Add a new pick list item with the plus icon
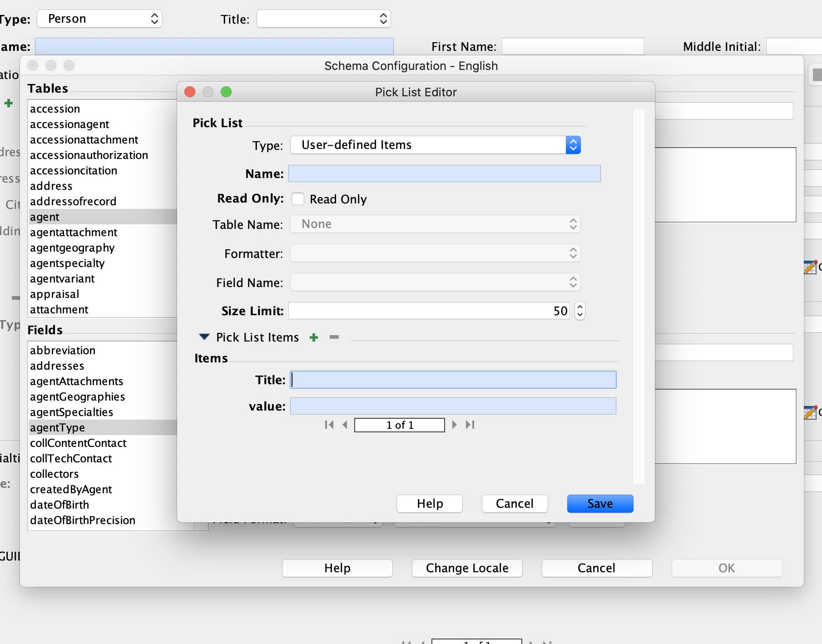Viewport: 822px width, 644px height. pyautogui.click(x=314, y=337)
